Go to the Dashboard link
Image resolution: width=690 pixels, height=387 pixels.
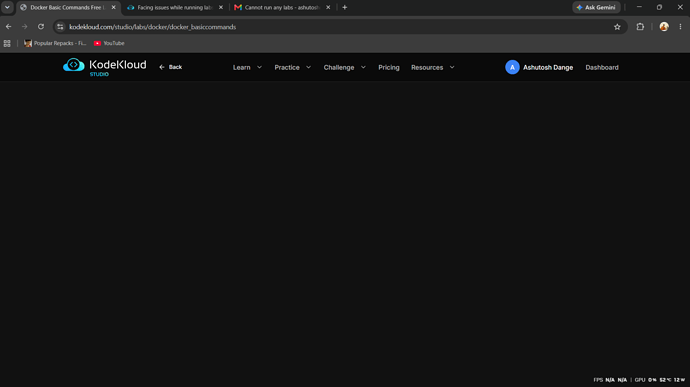(x=602, y=67)
